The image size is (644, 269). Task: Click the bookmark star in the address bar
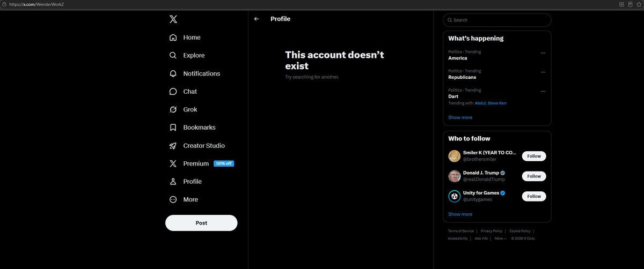640,4
